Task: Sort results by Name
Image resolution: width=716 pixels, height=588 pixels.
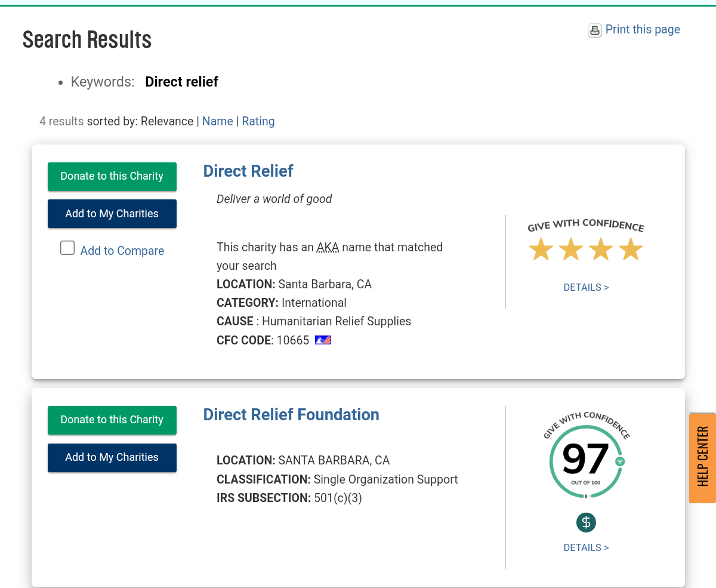Action: point(217,121)
